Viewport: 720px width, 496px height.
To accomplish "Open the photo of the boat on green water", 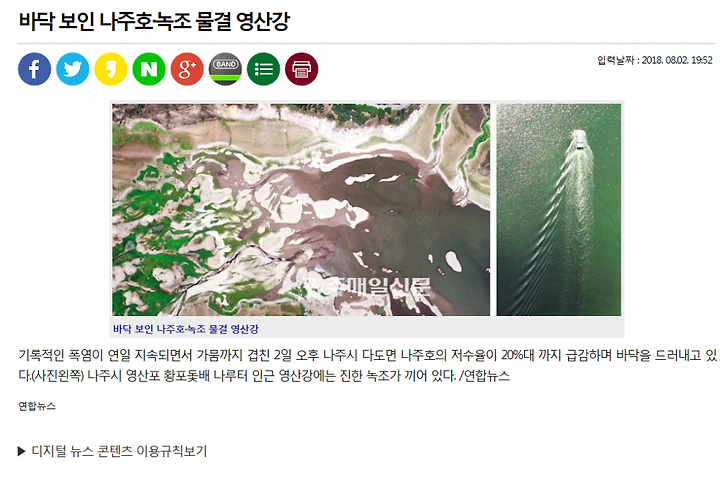I will click(559, 209).
